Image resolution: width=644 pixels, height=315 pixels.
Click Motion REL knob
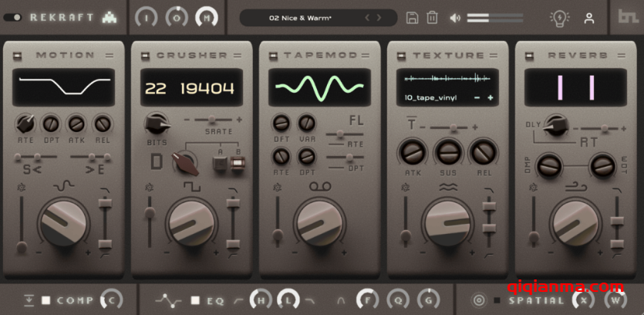click(103, 123)
